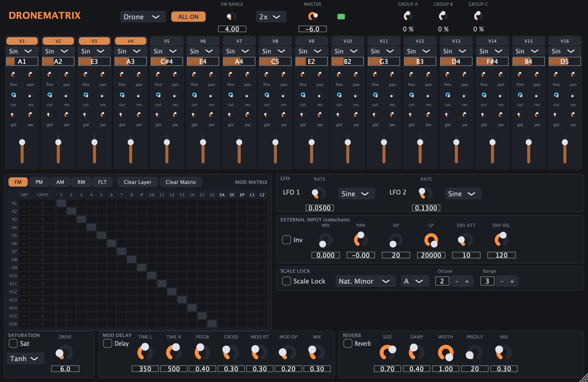
Task: Click the GROUP B level knob
Action: click(443, 16)
